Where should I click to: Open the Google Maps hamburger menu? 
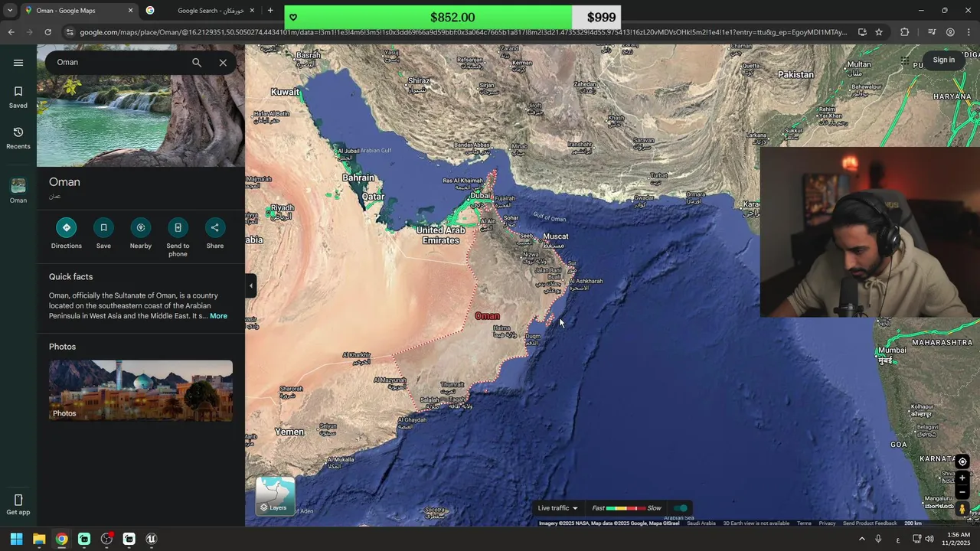point(18,63)
